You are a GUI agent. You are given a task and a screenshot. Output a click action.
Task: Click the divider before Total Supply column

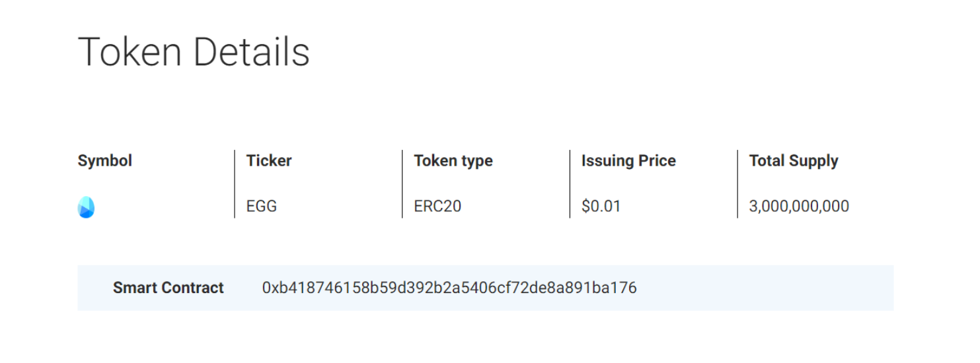pos(737,183)
